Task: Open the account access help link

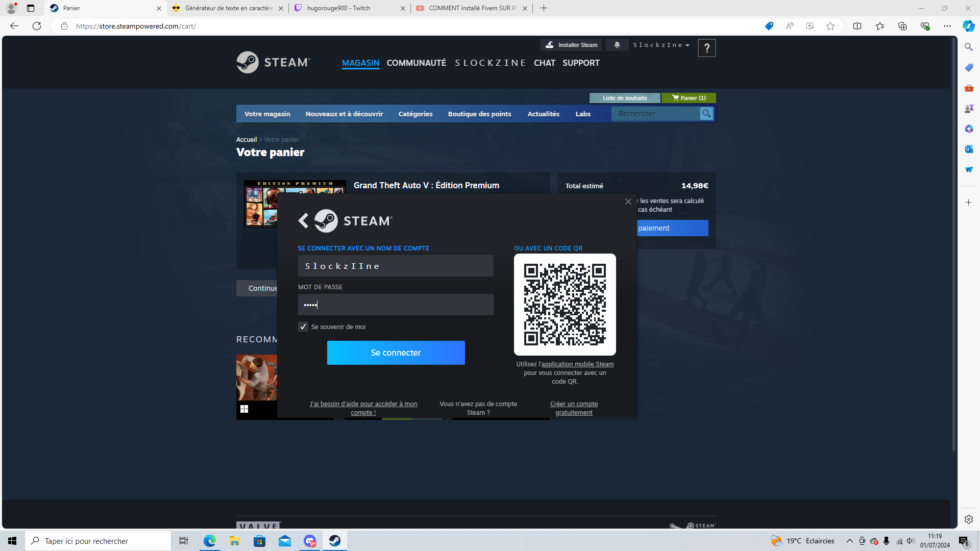Action: click(363, 408)
